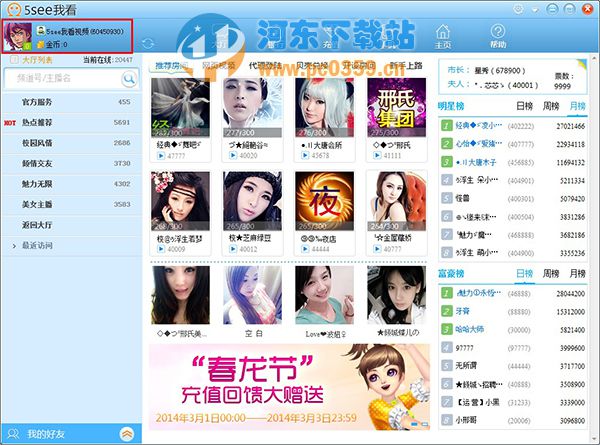Click the gold coin 金币 icon
600x445 pixels.
tap(40, 45)
